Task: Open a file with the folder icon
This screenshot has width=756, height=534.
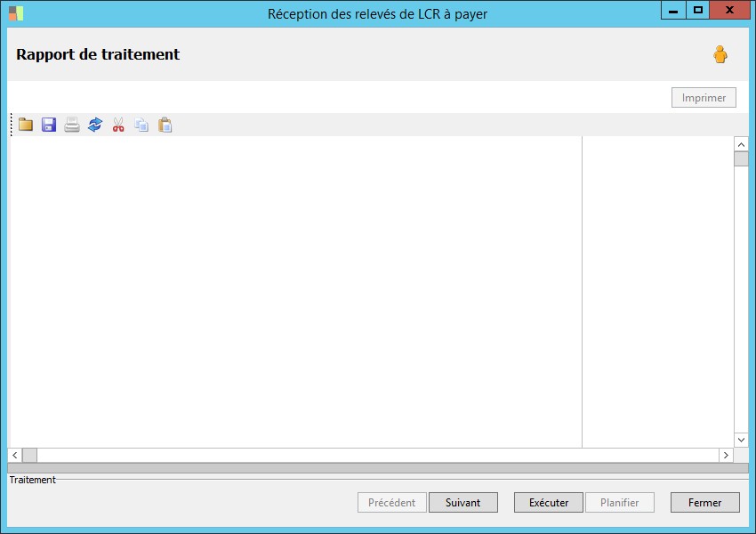Action: (26, 125)
